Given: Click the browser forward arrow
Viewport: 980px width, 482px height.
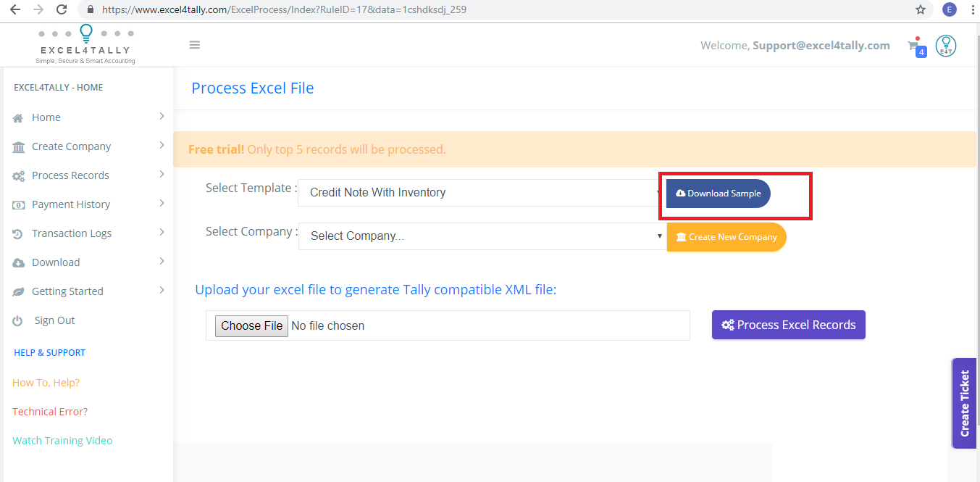Looking at the screenshot, I should click(x=38, y=9).
